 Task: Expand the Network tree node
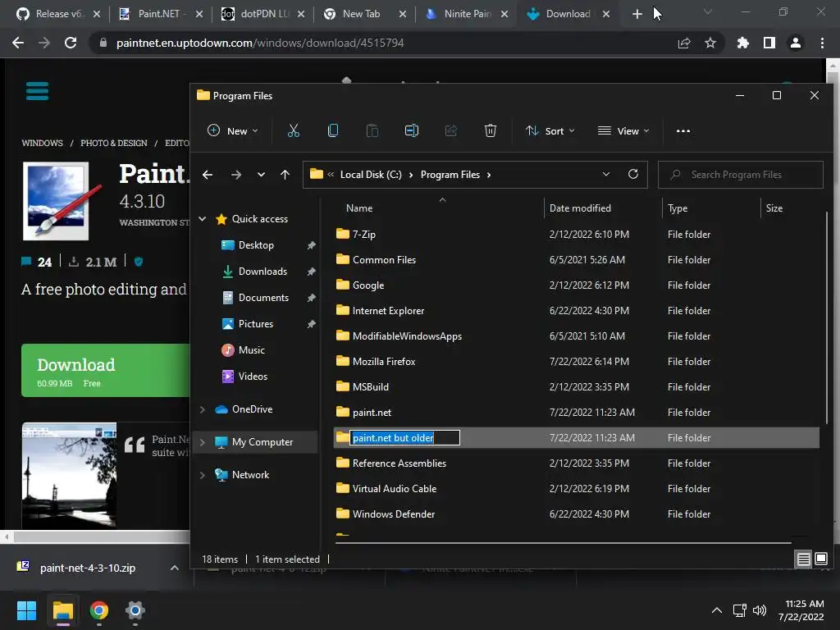coord(203,475)
